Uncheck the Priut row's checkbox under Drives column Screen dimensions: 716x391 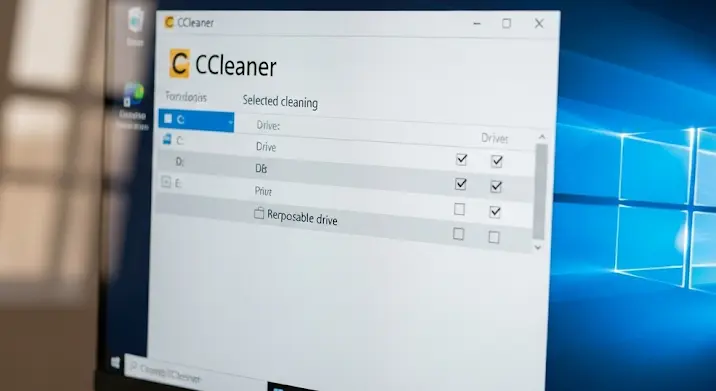(x=495, y=211)
